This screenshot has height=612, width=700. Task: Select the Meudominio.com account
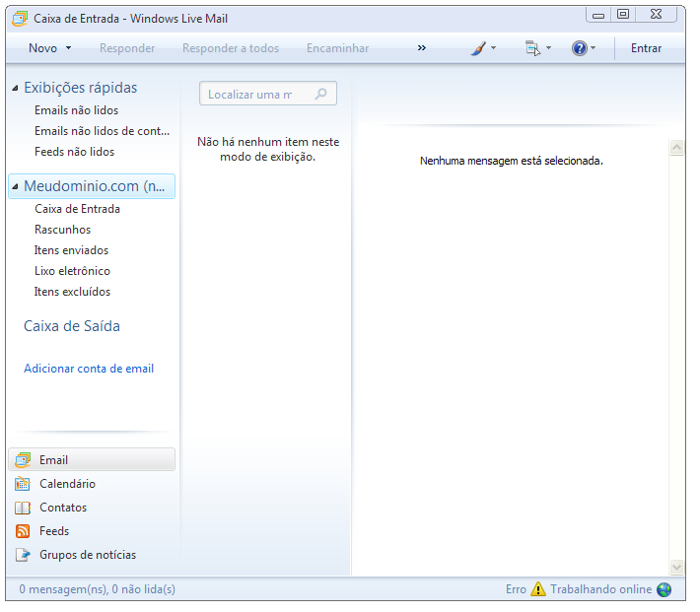[92, 186]
